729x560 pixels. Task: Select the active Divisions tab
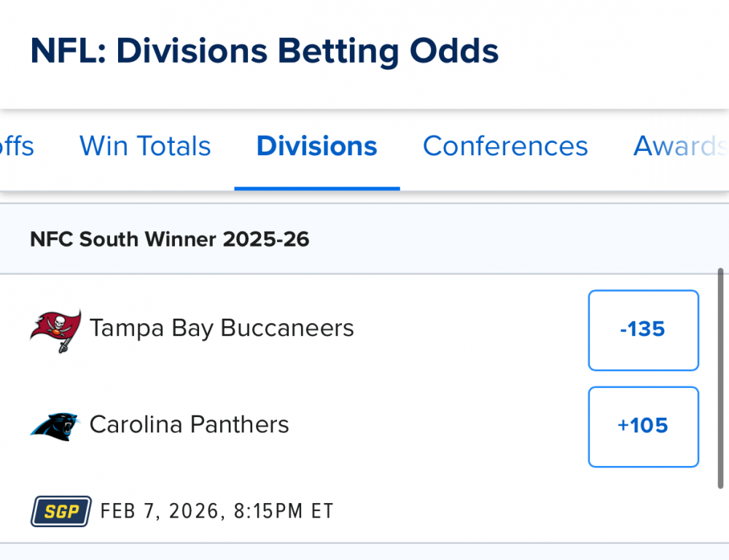(x=317, y=147)
